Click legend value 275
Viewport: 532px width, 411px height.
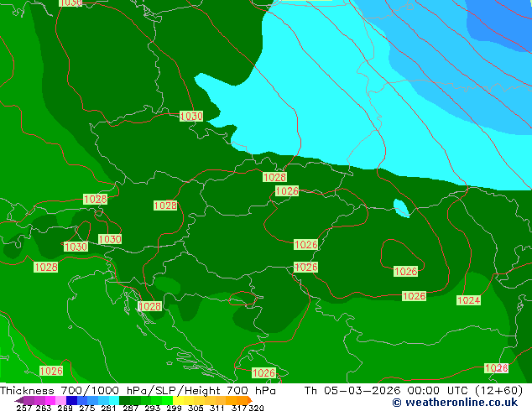click(x=87, y=408)
